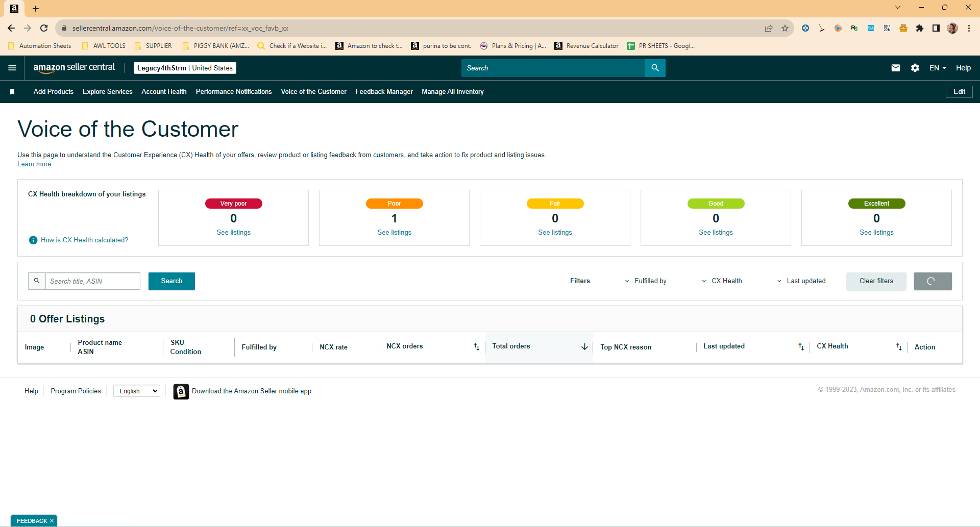Viewport: 980px width, 527px height.
Task: Go to Account Health
Action: point(164,92)
